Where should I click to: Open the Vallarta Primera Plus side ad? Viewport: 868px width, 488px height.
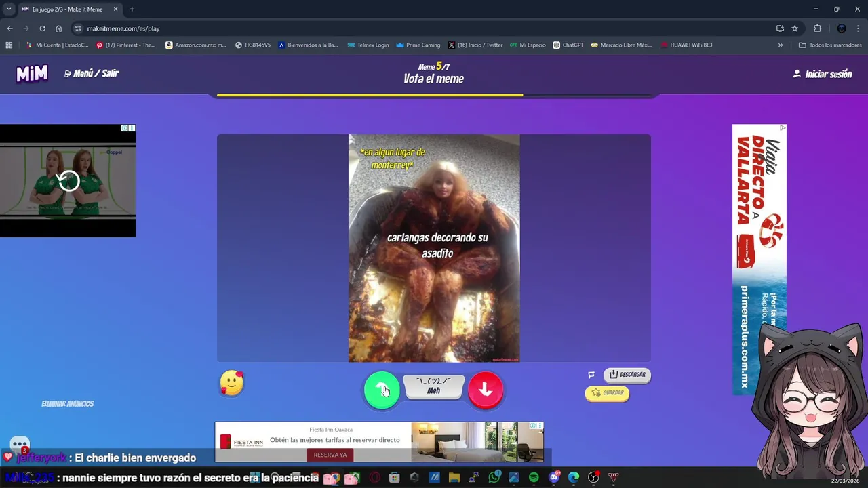point(759,260)
